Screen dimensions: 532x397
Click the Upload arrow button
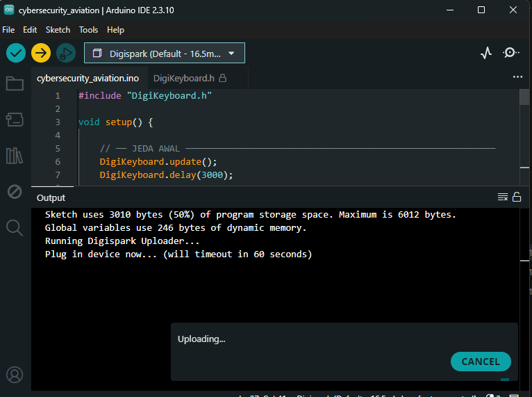click(41, 53)
